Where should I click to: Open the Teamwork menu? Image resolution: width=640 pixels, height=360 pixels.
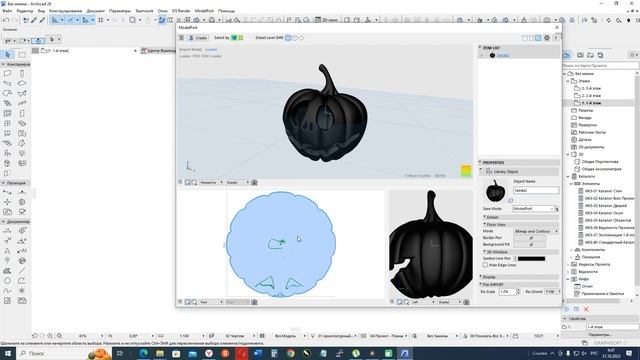[144, 11]
